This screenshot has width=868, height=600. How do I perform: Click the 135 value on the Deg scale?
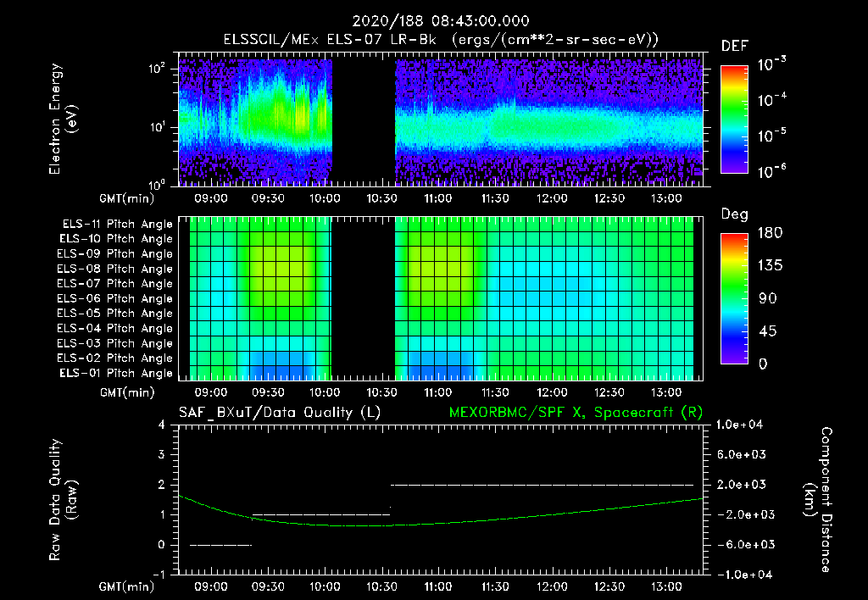pyautogui.click(x=770, y=266)
